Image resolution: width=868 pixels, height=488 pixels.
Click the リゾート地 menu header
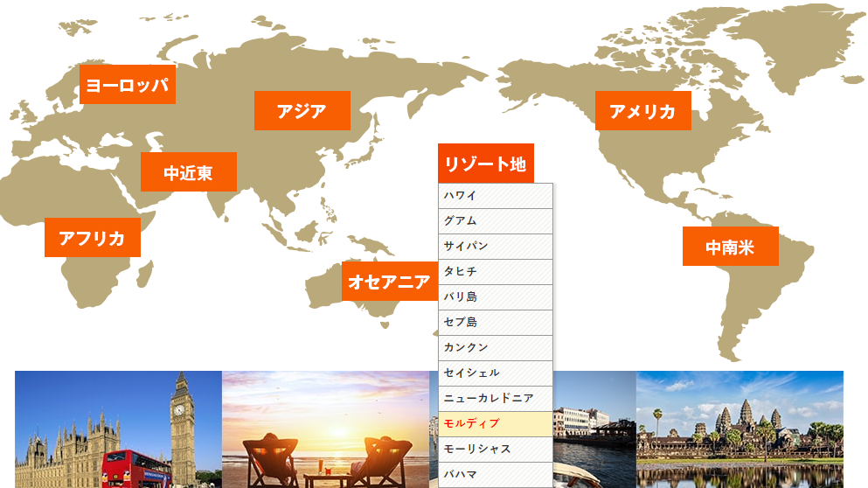tap(485, 164)
